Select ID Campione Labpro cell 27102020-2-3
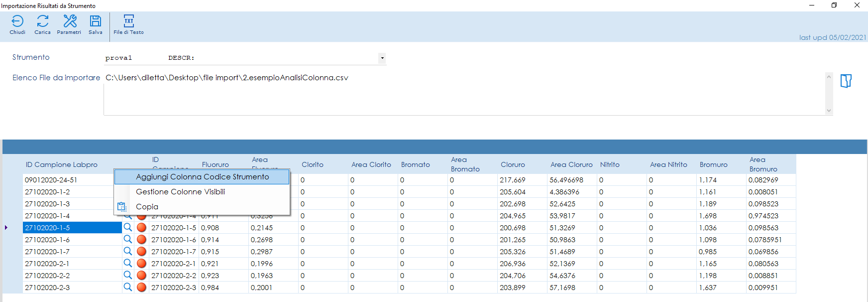The image size is (868, 302). coord(72,288)
